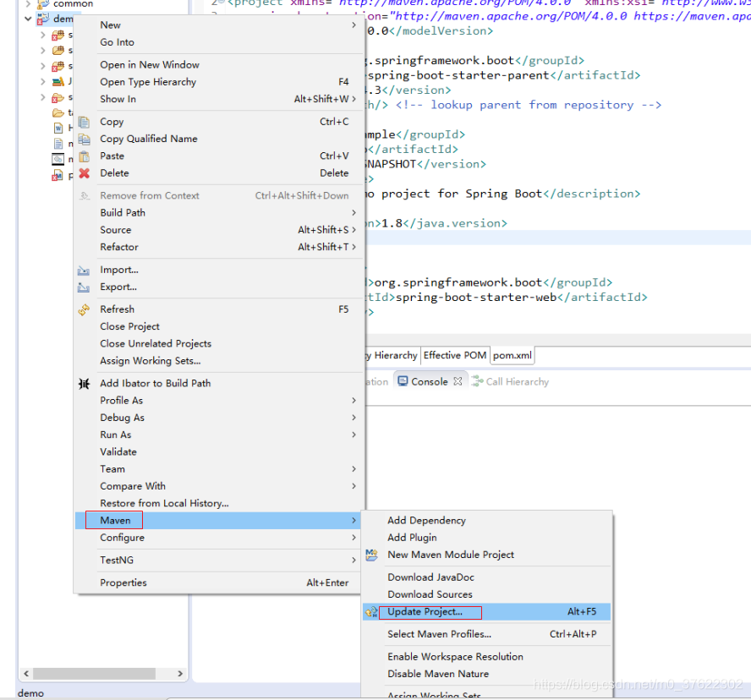751x700 pixels.
Task: Open the Run As submenu
Action: pyautogui.click(x=118, y=434)
